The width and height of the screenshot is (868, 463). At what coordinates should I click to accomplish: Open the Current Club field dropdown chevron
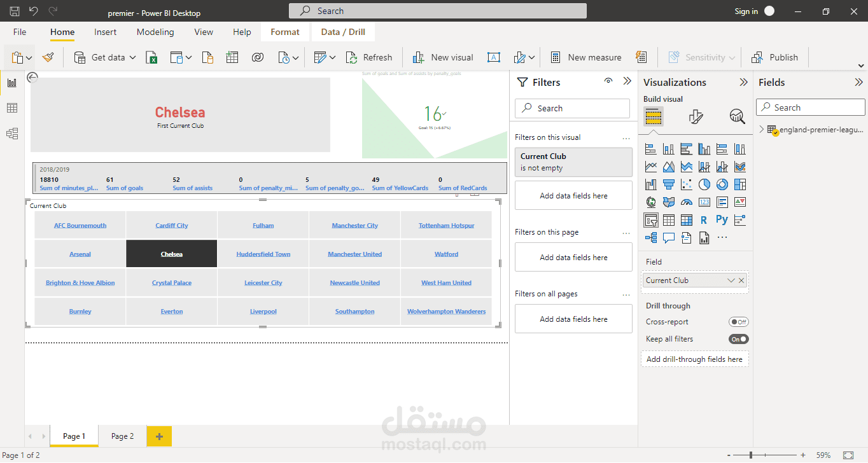pos(731,280)
